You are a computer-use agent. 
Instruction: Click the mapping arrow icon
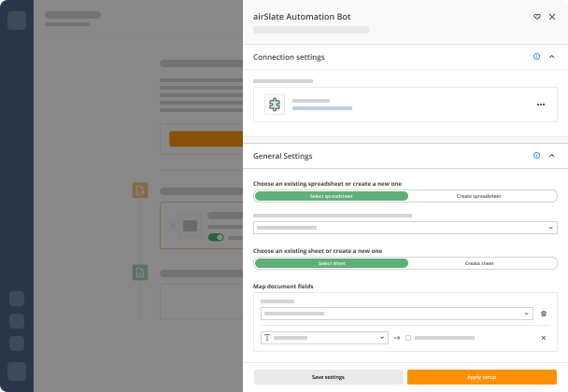click(397, 338)
